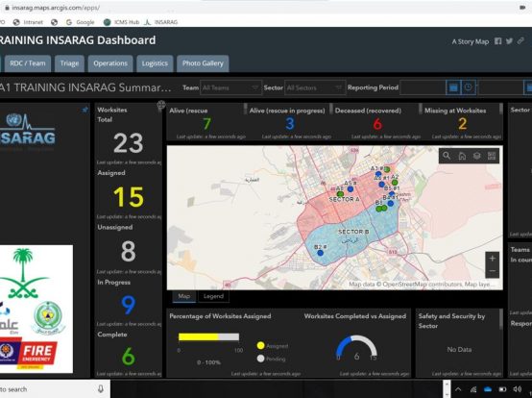
Task: Zoom out the map with minus button
Action: (492, 271)
